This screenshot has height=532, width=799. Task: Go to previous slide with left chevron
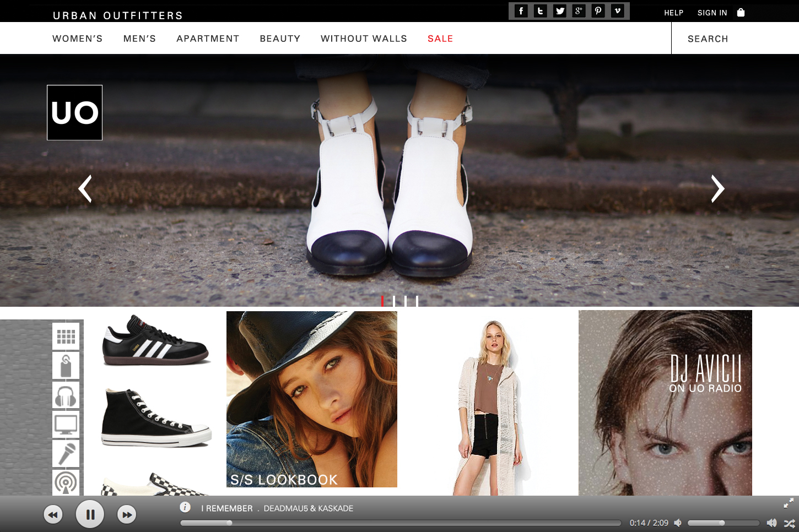coord(85,189)
